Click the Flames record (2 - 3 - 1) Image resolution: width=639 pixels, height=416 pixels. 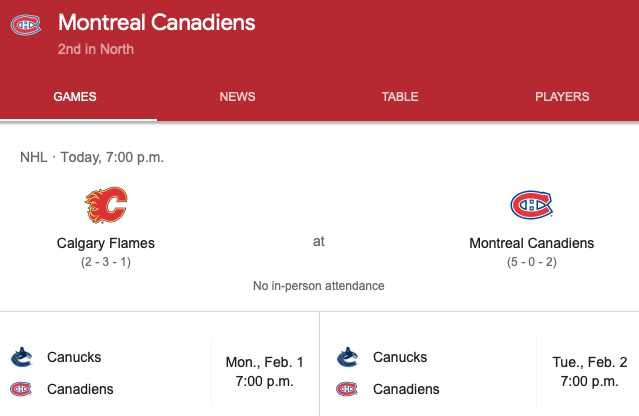click(x=106, y=262)
